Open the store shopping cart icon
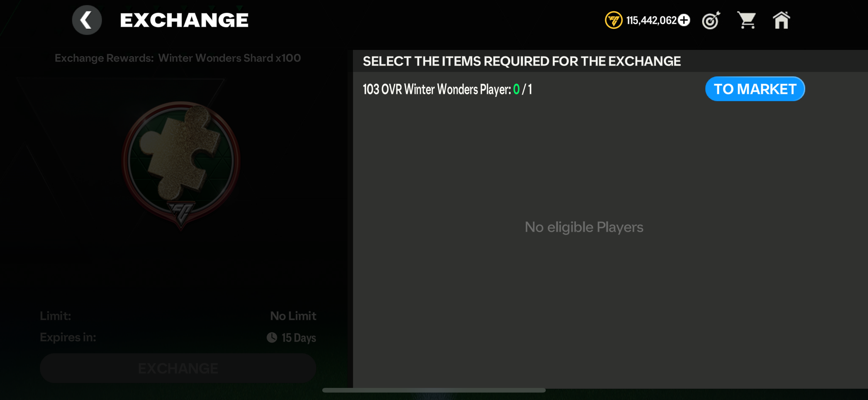 [746, 20]
